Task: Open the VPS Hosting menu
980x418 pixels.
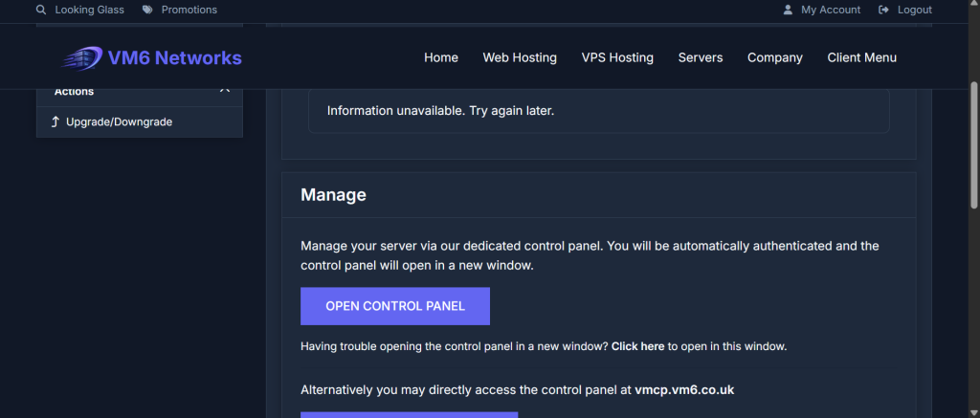Action: 617,57
